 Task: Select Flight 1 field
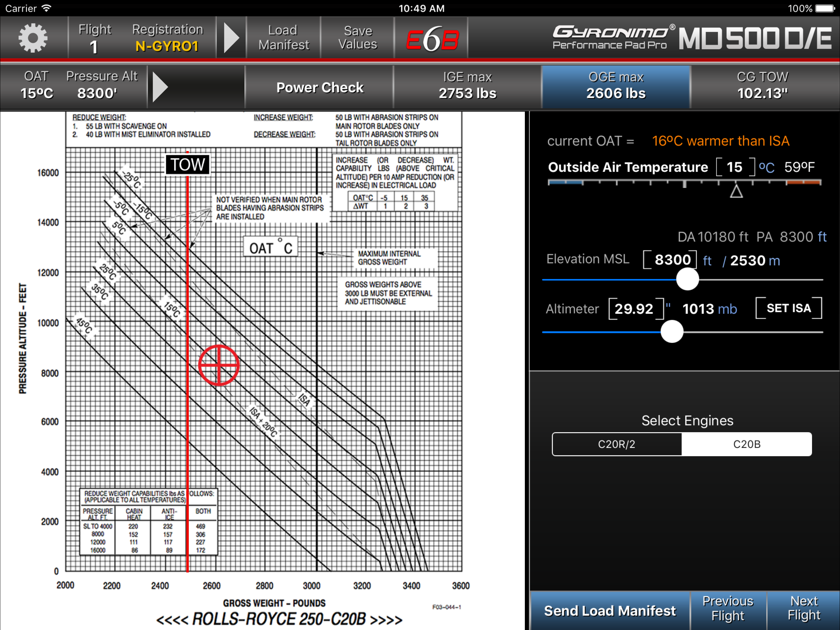point(95,38)
